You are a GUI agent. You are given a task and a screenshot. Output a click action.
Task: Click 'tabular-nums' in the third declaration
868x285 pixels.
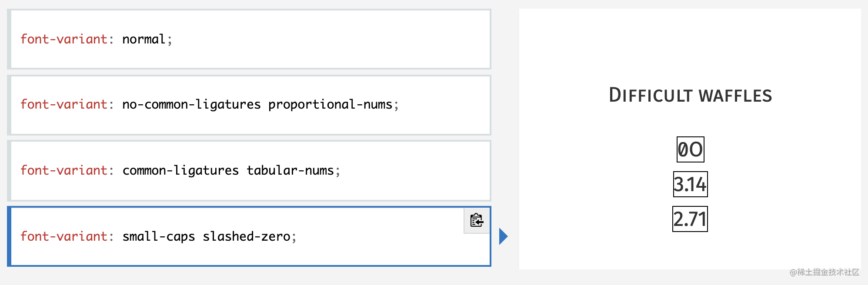point(290,170)
